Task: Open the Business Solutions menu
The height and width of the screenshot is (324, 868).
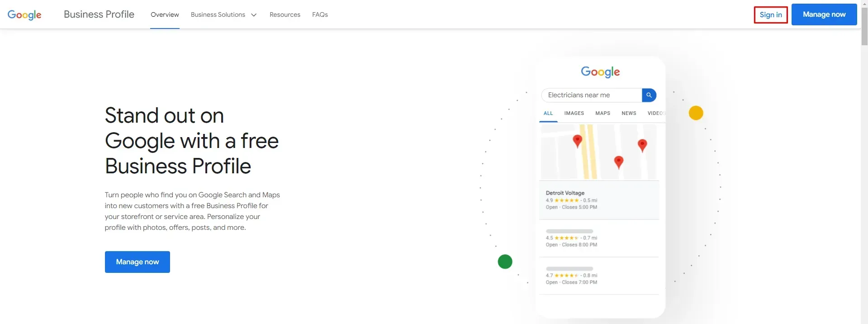Action: click(223, 14)
